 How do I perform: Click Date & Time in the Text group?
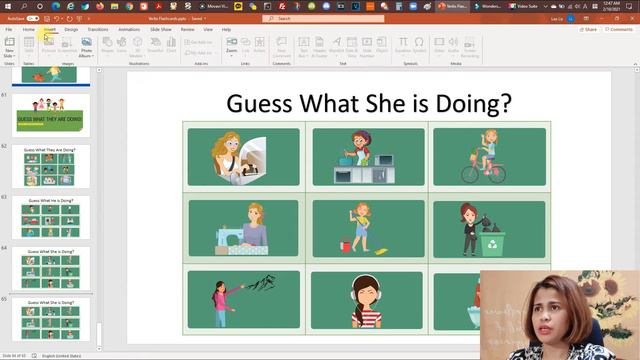pos(351,47)
